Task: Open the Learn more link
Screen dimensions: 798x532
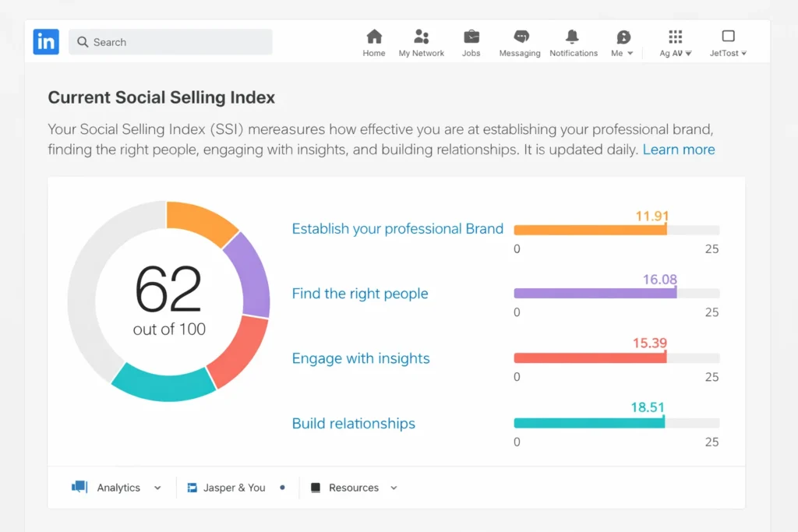Action: point(679,149)
